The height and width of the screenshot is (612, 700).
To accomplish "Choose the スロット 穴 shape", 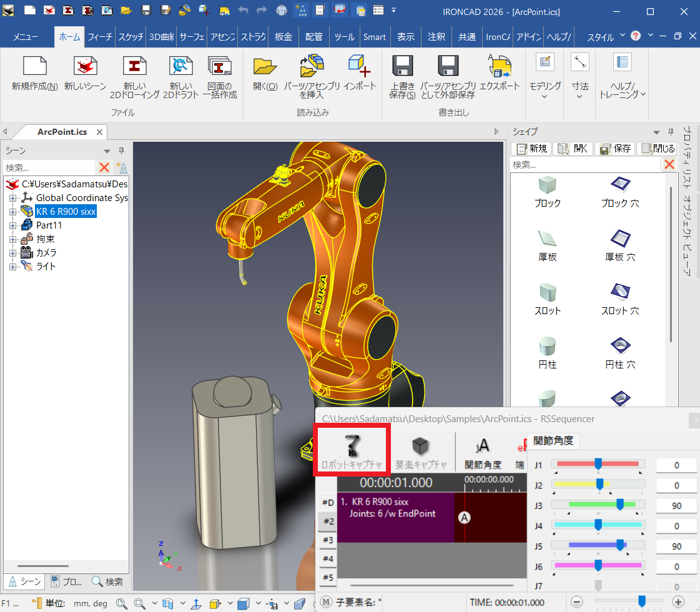I will (620, 300).
